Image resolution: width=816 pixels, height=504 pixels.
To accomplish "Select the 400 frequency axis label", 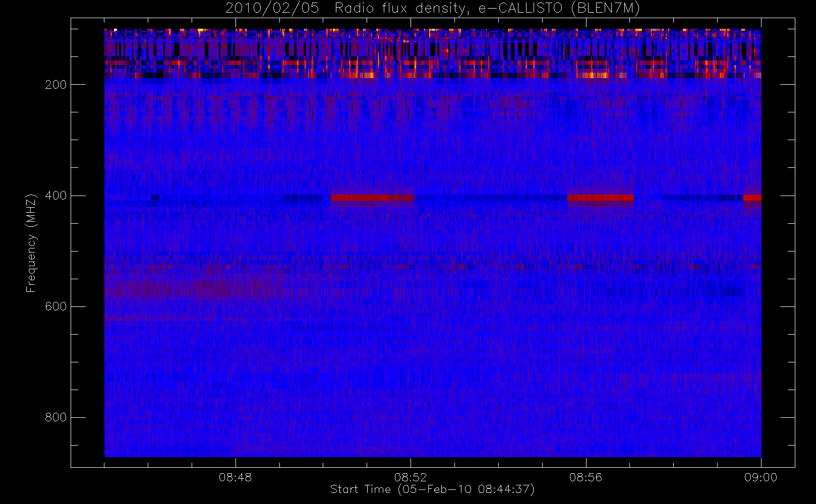I will coord(56,196).
